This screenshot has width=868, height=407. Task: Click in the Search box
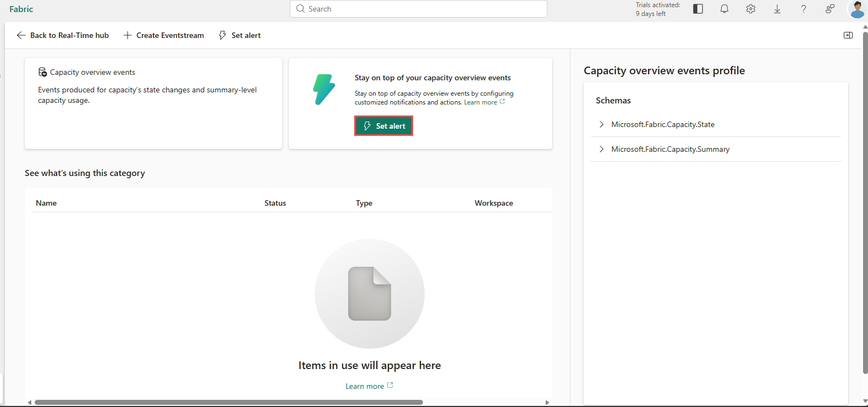(419, 9)
